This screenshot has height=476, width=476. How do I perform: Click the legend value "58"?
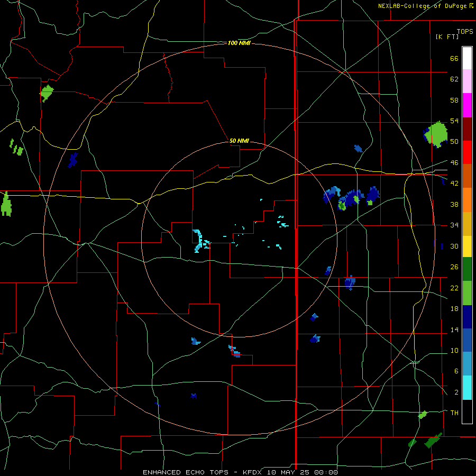pyautogui.click(x=454, y=100)
